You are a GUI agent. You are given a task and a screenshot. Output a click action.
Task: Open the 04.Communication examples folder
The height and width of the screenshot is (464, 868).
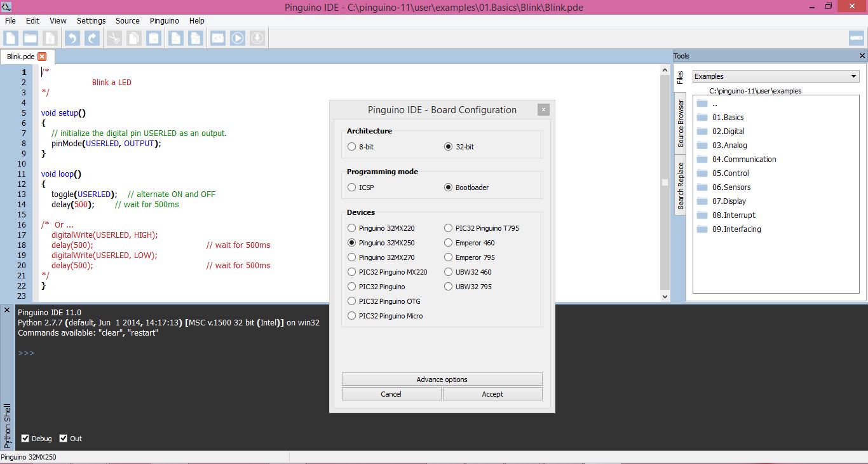pyautogui.click(x=736, y=160)
